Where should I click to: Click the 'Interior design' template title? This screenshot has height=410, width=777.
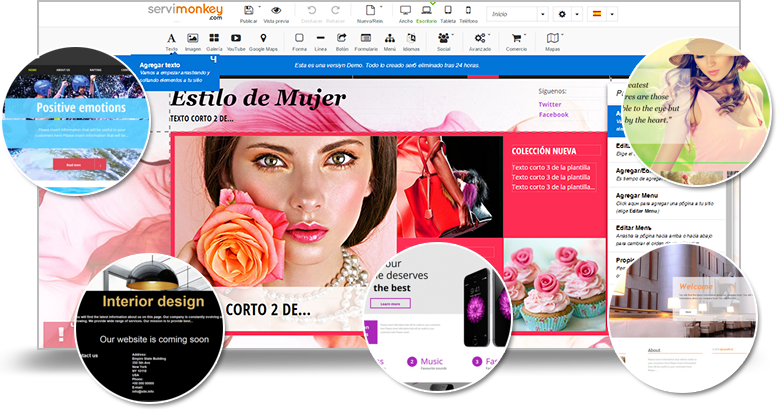point(153,301)
